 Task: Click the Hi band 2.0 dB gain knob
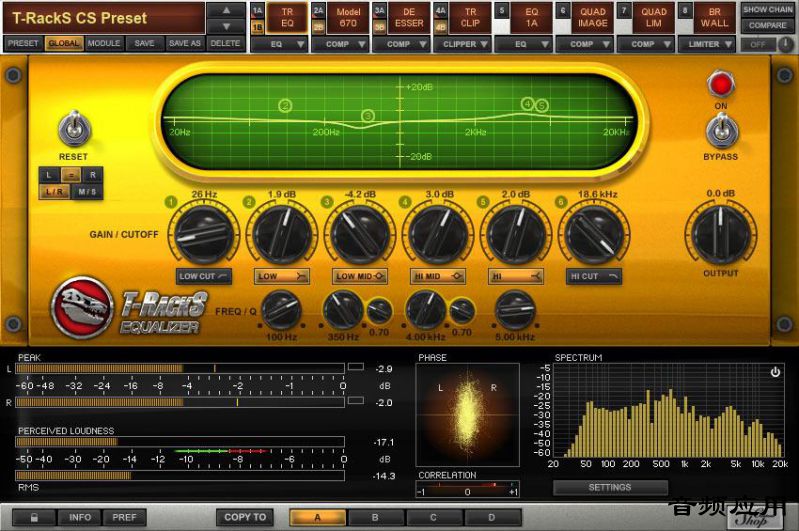(516, 234)
